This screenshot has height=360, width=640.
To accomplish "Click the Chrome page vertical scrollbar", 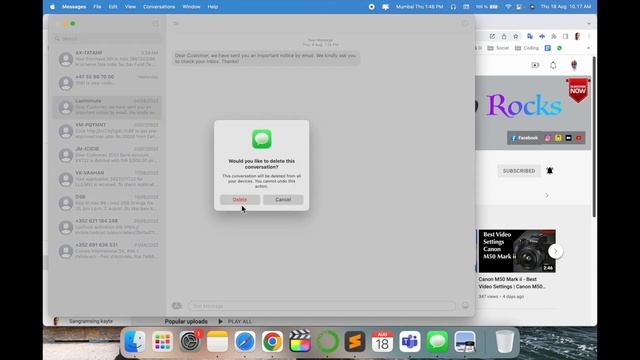I will (x=594, y=137).
